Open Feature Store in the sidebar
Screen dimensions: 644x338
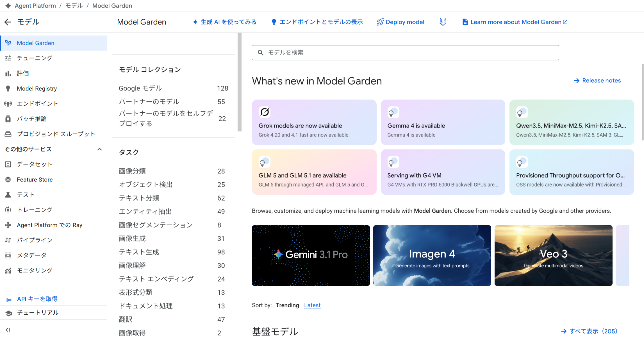coord(35,180)
